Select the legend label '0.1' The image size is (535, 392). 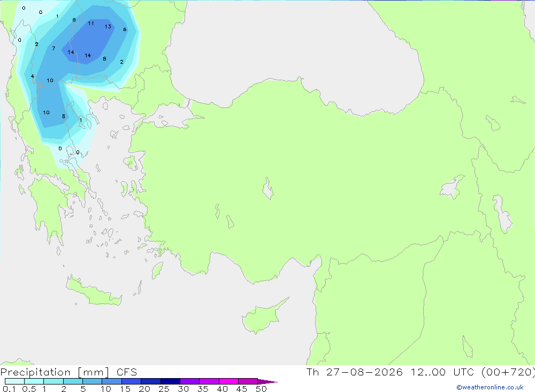pyautogui.click(x=9, y=389)
